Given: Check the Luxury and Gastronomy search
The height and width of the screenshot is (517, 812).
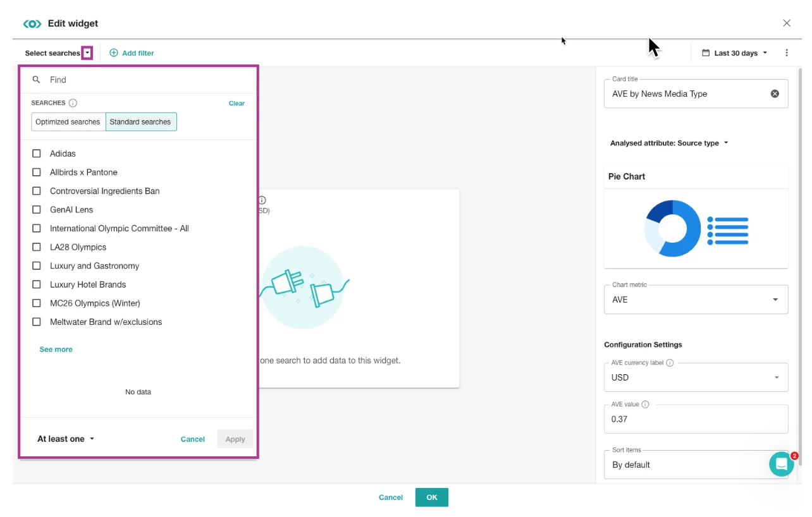Looking at the screenshot, I should coord(37,265).
